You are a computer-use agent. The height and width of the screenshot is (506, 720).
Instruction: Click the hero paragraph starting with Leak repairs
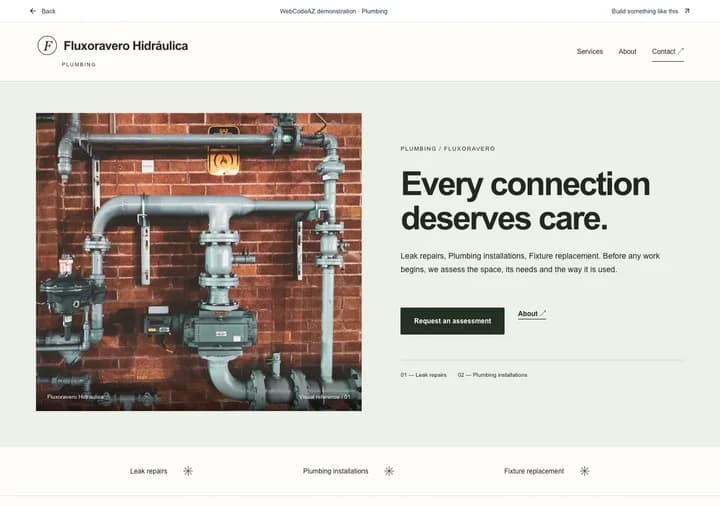click(x=530, y=263)
